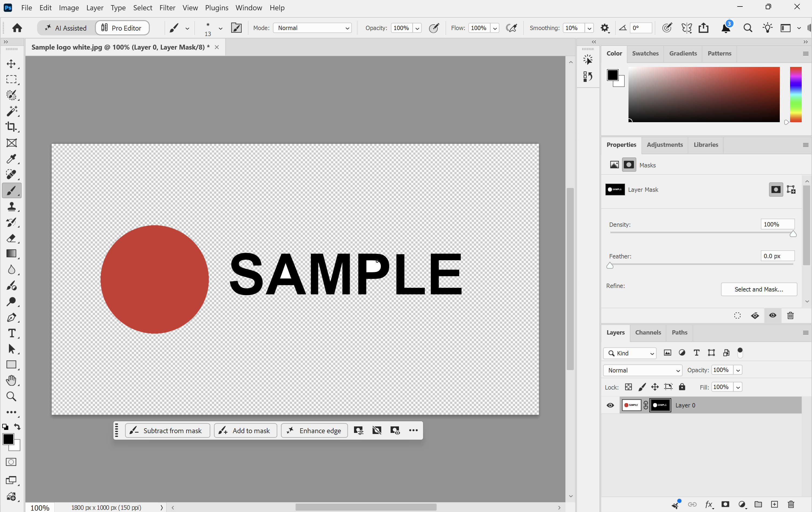
Task: Select the Rectangular Marquee tool
Action: click(x=11, y=79)
